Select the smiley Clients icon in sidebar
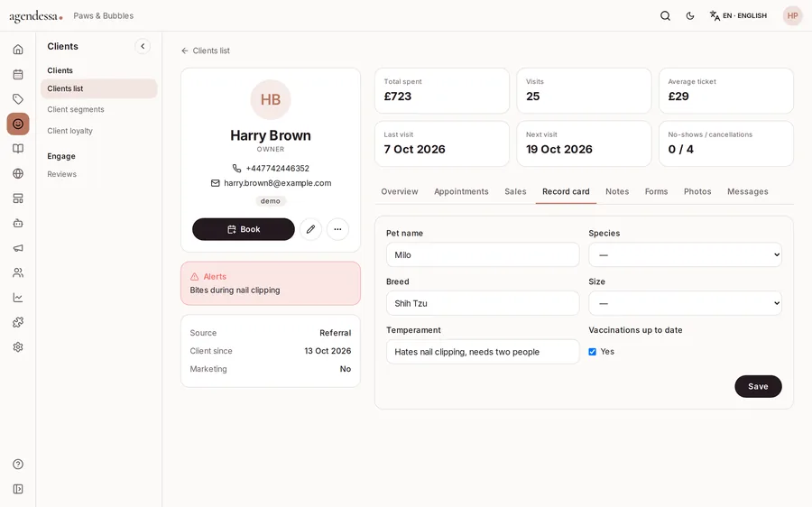 click(18, 124)
